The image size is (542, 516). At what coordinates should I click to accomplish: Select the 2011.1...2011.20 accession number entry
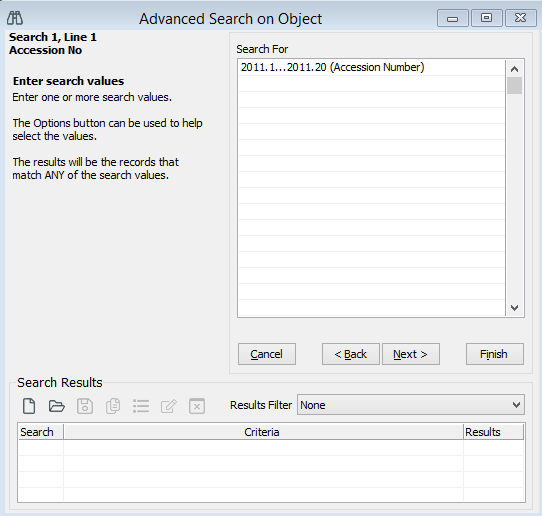tap(372, 67)
